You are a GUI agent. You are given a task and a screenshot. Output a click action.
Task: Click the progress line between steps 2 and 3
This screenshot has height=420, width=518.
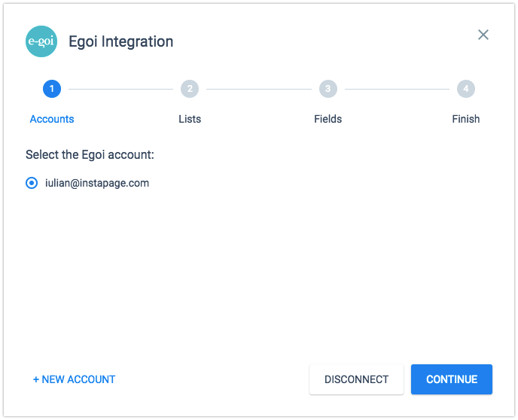pos(259,89)
